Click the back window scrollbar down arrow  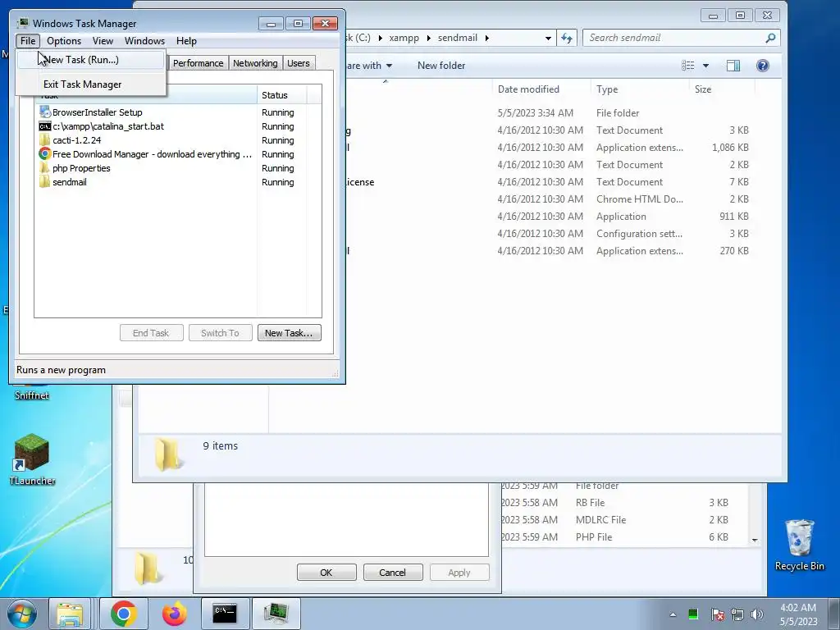(x=755, y=540)
